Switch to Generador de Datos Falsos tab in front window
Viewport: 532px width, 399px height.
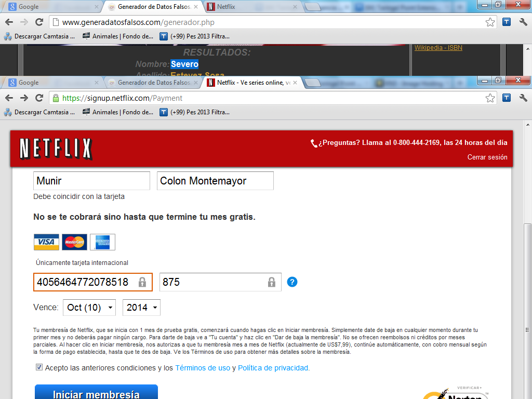(153, 83)
